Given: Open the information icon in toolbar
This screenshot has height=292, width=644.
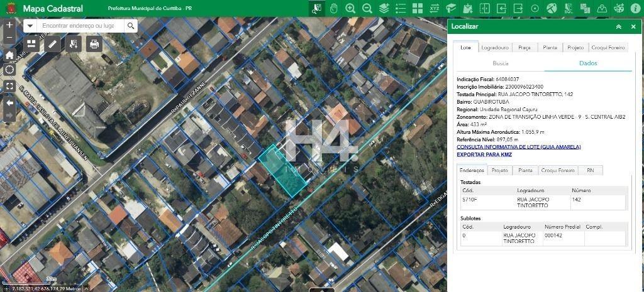Looking at the screenshot, I should 635,8.
